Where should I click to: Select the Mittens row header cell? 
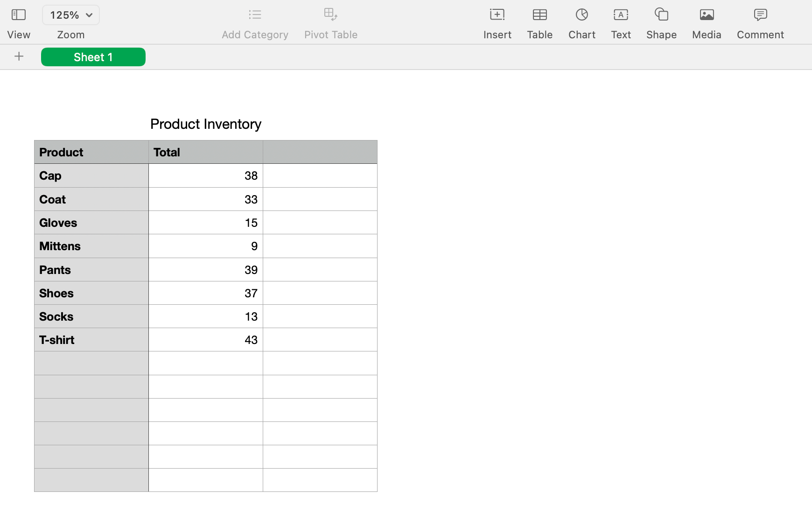coord(91,246)
